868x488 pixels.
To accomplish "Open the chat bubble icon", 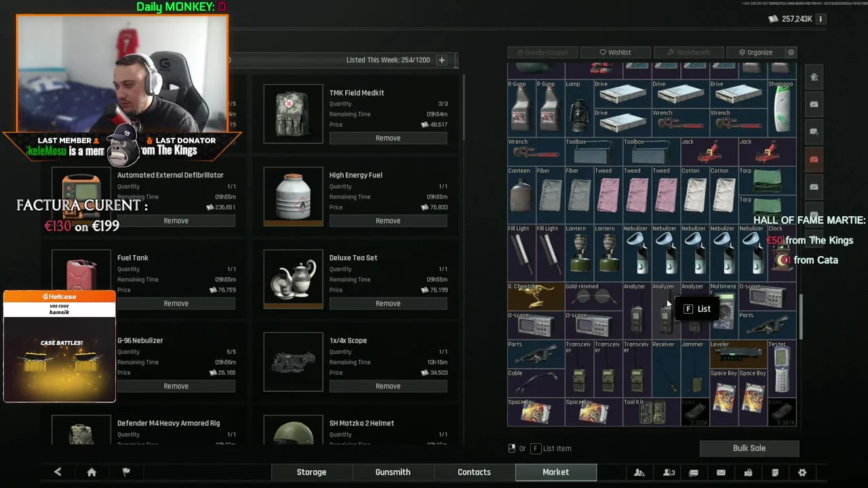I will [694, 472].
